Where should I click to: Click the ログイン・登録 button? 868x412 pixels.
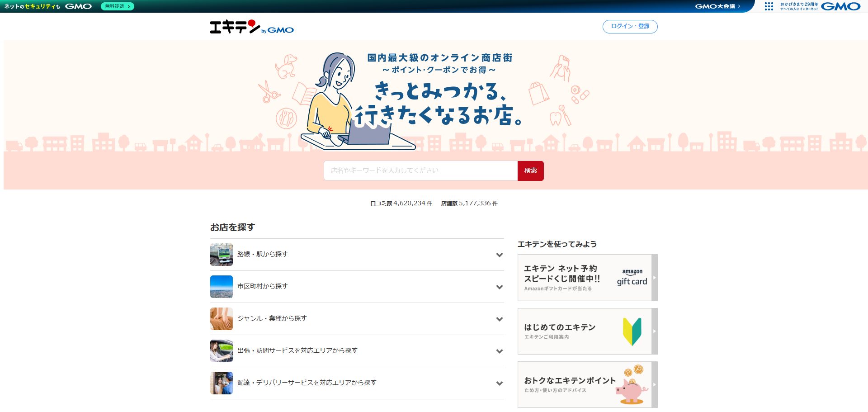point(630,26)
